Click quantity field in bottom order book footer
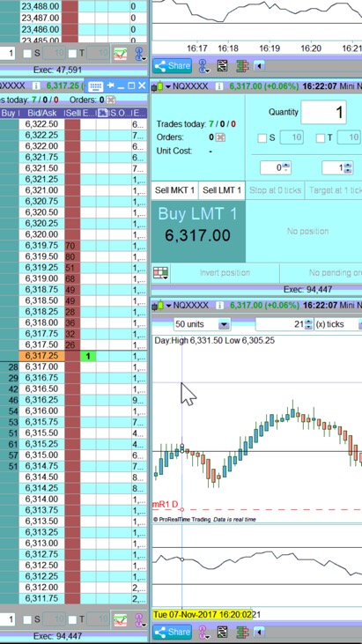362x644 pixels. [x=8, y=619]
